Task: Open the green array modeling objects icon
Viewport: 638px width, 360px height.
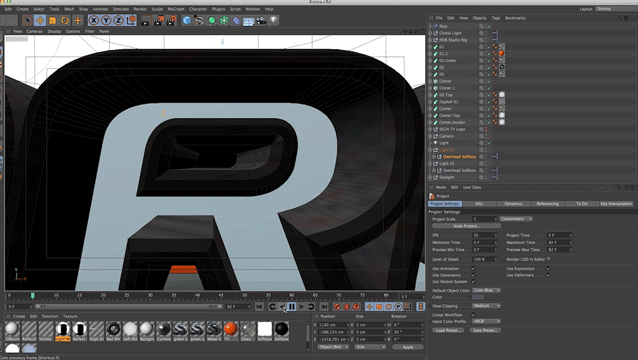Action: [224, 20]
